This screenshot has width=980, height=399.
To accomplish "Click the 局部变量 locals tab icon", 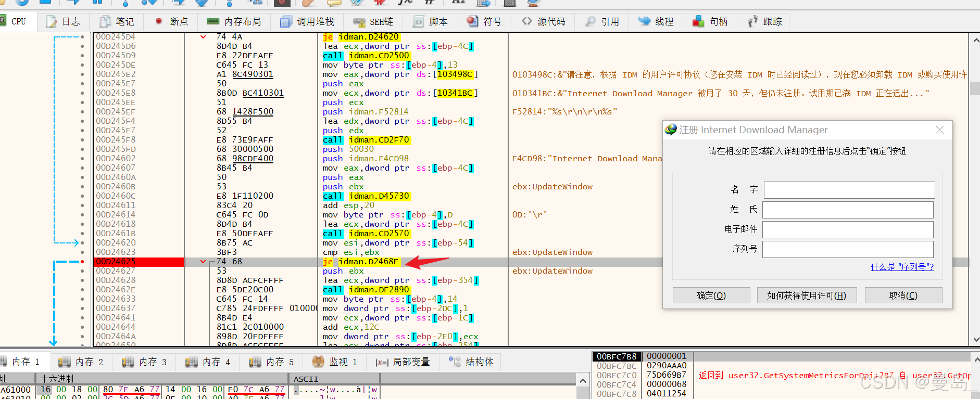I will click(x=382, y=362).
